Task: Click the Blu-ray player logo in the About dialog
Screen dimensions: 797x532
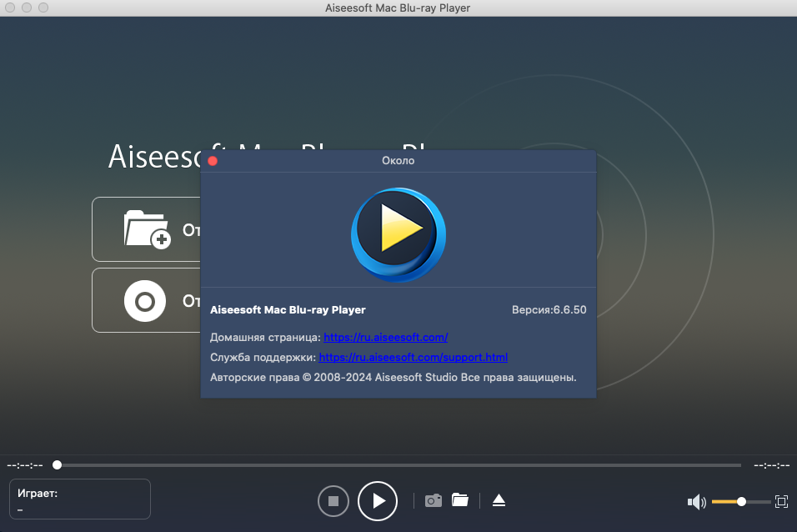Action: pos(398,235)
